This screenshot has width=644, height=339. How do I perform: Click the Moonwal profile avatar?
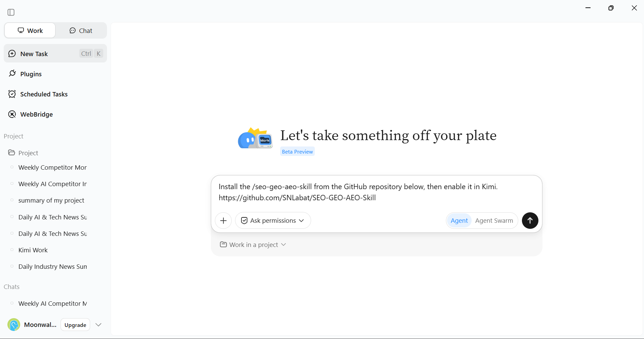tap(14, 325)
